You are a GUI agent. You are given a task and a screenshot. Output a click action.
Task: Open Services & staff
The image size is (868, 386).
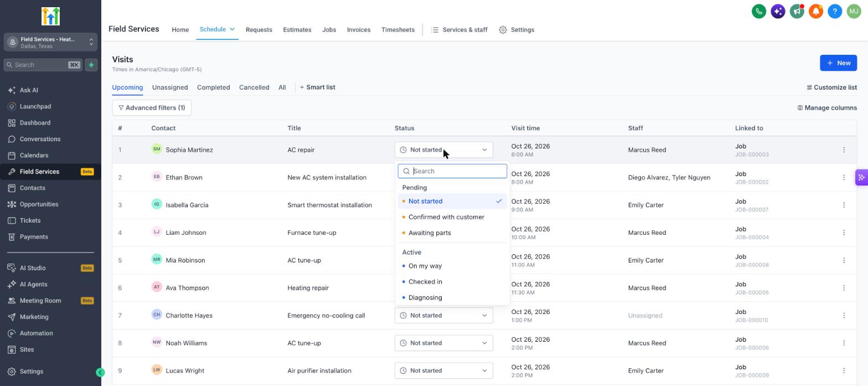click(x=459, y=30)
